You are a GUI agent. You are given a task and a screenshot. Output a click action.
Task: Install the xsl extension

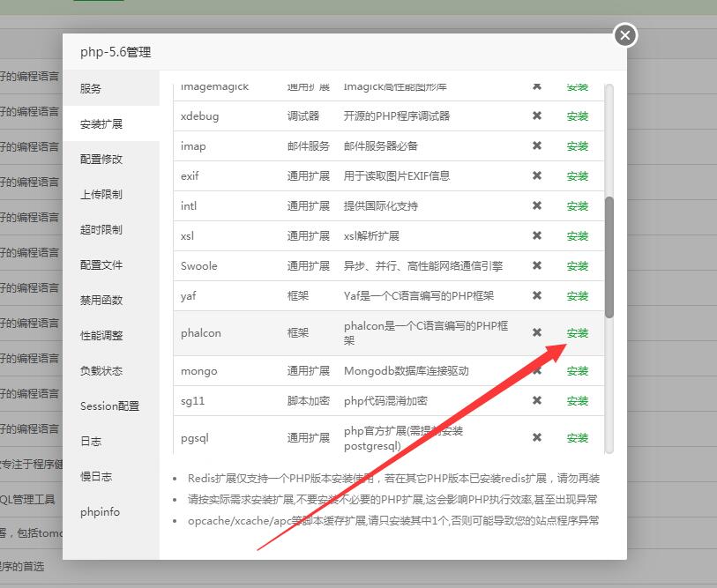(x=578, y=236)
